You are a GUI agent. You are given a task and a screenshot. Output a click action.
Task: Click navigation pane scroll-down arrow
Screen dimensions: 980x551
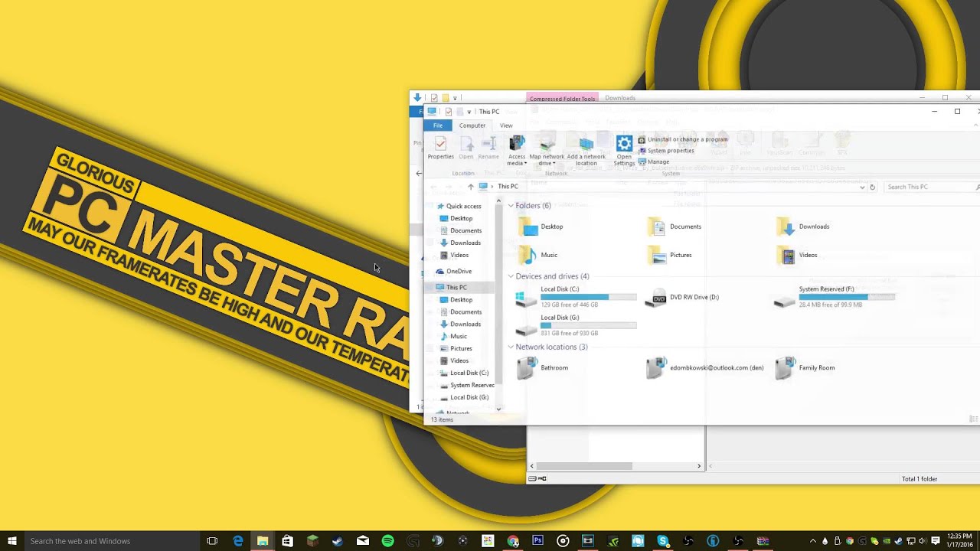click(x=498, y=409)
